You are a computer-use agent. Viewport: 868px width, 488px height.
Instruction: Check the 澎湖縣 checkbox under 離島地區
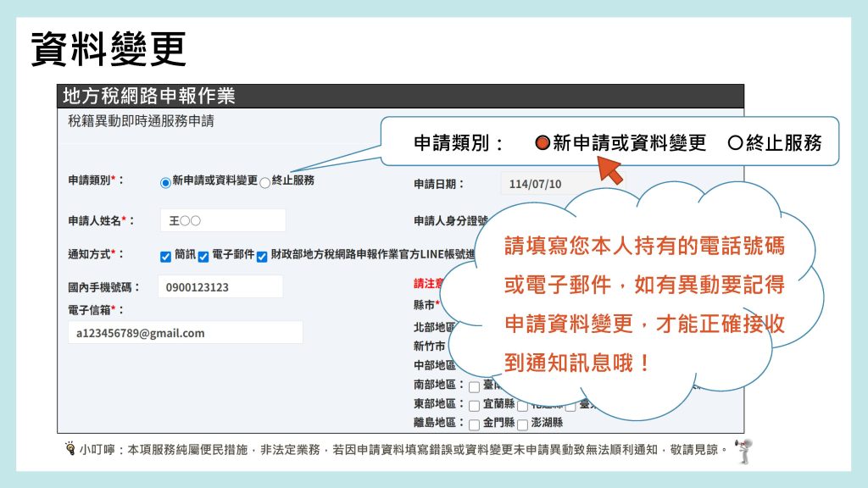click(521, 424)
